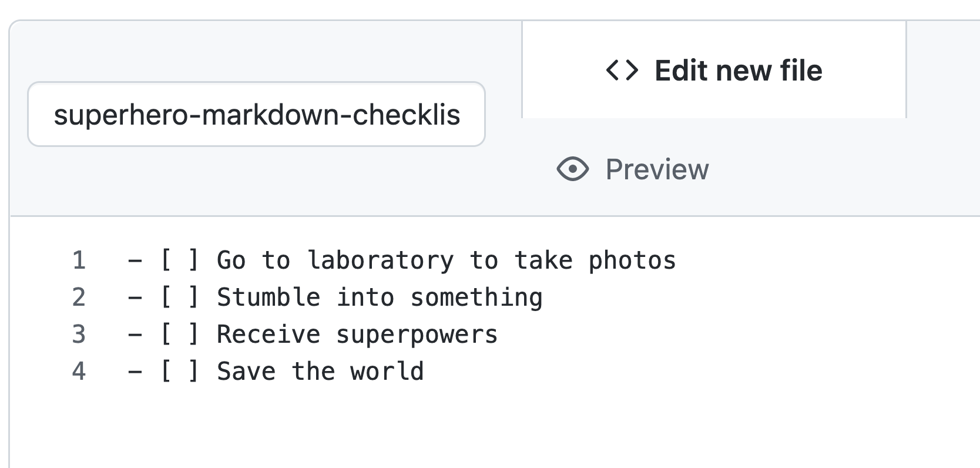Click the word 'laboratory' on line 1
980x468 pixels.
click(x=381, y=260)
